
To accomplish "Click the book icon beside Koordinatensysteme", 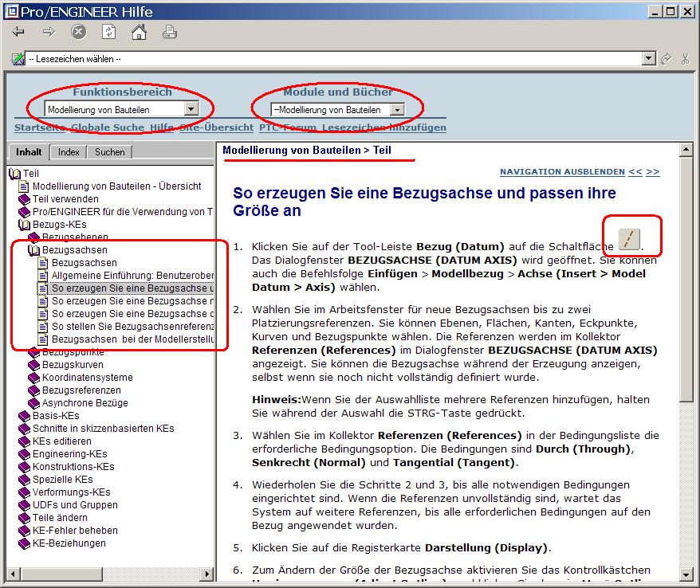I will click(34, 378).
